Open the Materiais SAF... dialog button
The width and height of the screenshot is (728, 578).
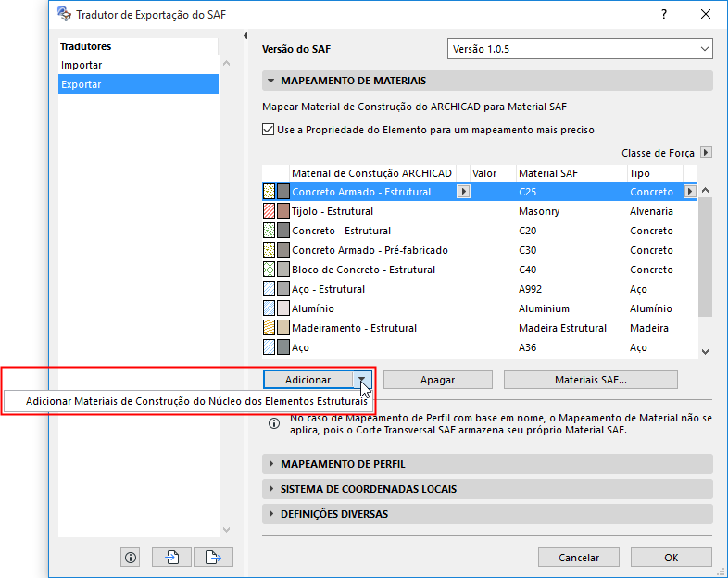(x=591, y=380)
